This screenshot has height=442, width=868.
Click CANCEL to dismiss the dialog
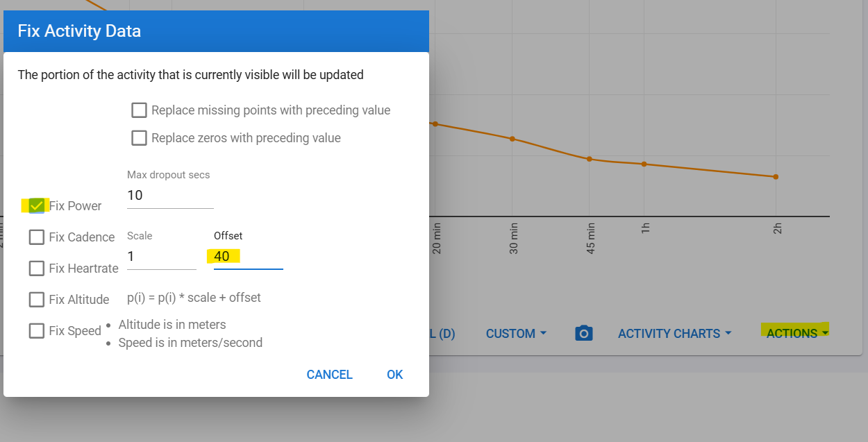(x=329, y=375)
